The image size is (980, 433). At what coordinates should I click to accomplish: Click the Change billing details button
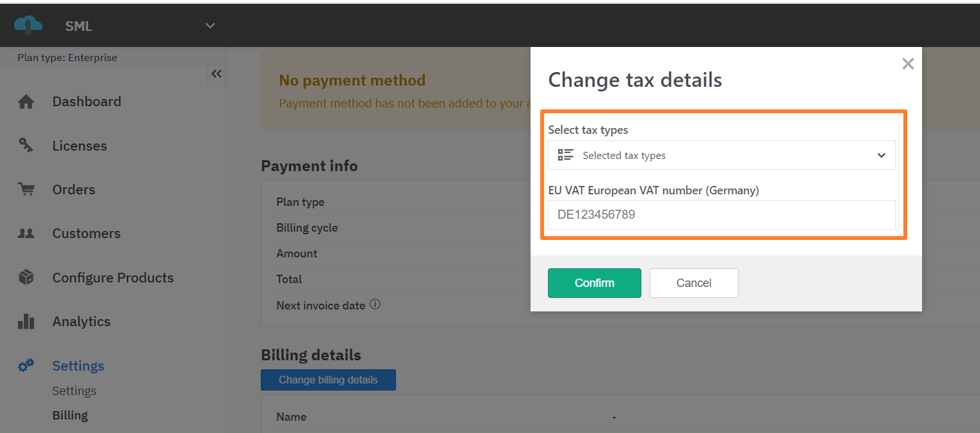click(328, 380)
